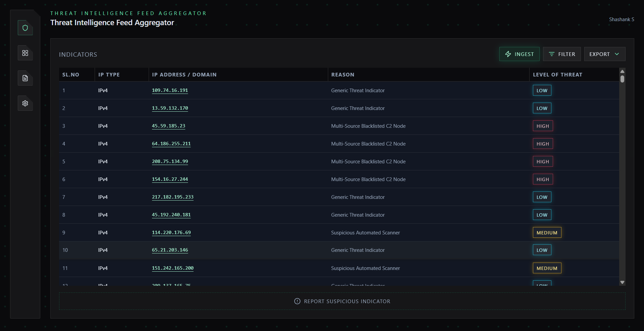Image resolution: width=644 pixels, height=331 pixels.
Task: Open IP link 45.192.240.181
Action: pyautogui.click(x=171, y=215)
